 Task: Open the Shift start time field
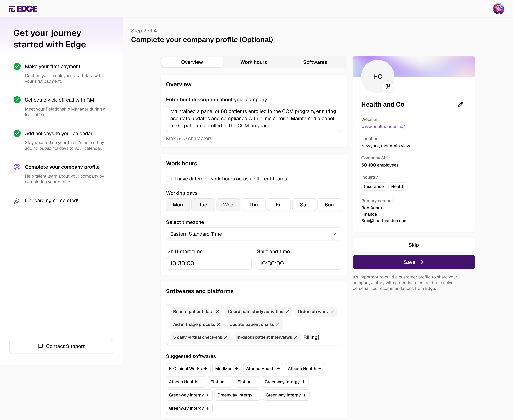tap(208, 263)
